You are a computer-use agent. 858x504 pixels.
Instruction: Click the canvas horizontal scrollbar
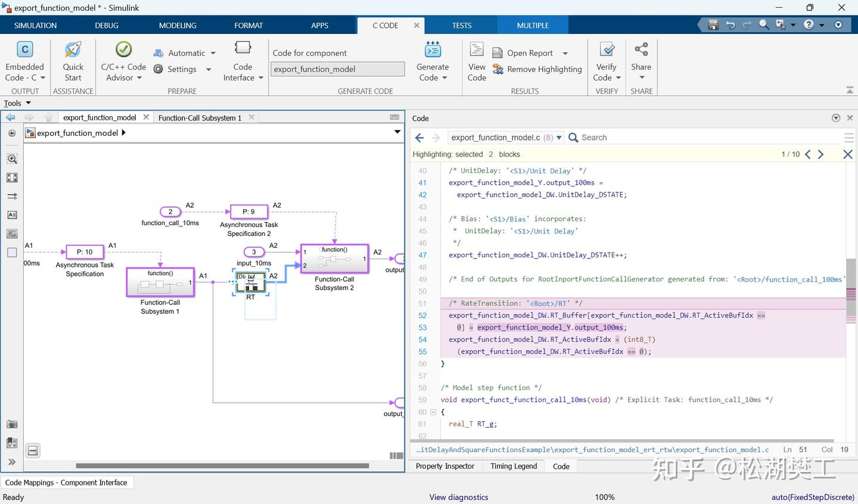[x=222, y=466]
